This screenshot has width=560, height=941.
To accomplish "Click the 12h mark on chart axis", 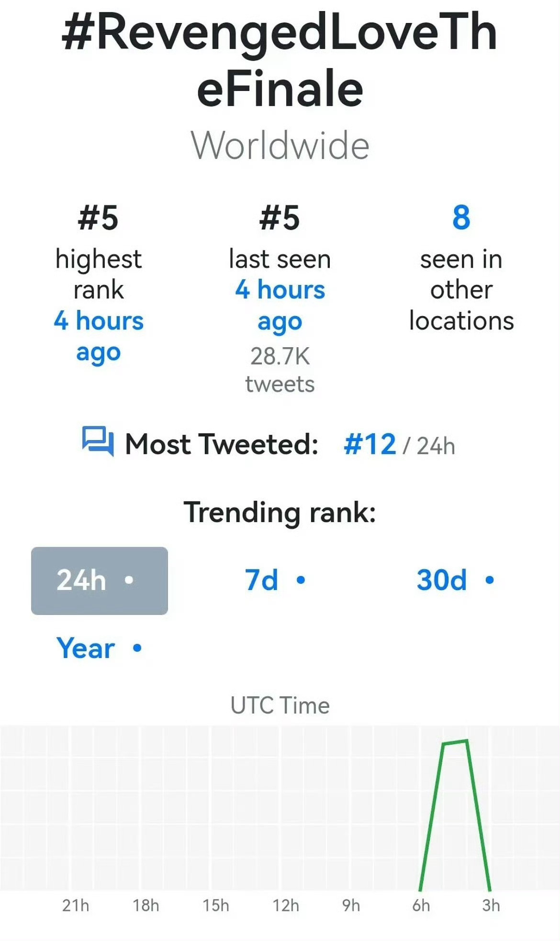I will (286, 906).
